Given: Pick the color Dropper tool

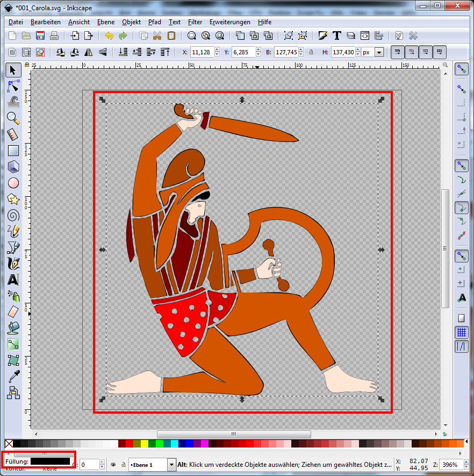Looking at the screenshot, I should tap(13, 376).
